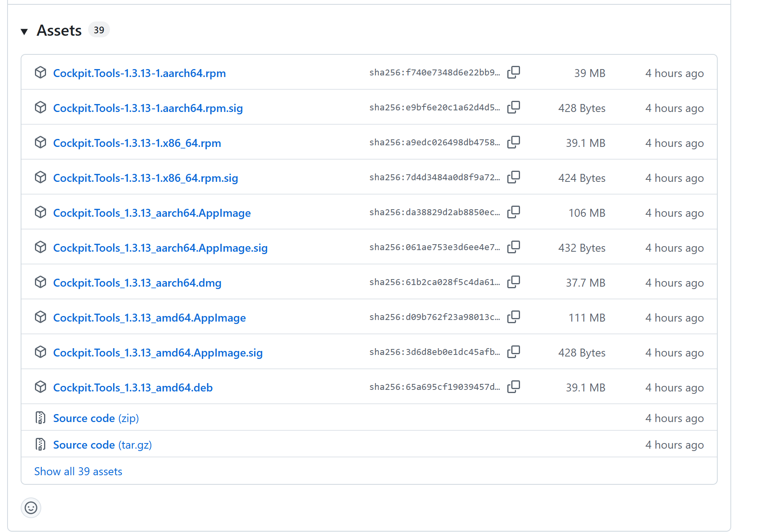Copy sha256 of x86_64.rpm.sig file
The height and width of the screenshot is (532, 782).
514,177
